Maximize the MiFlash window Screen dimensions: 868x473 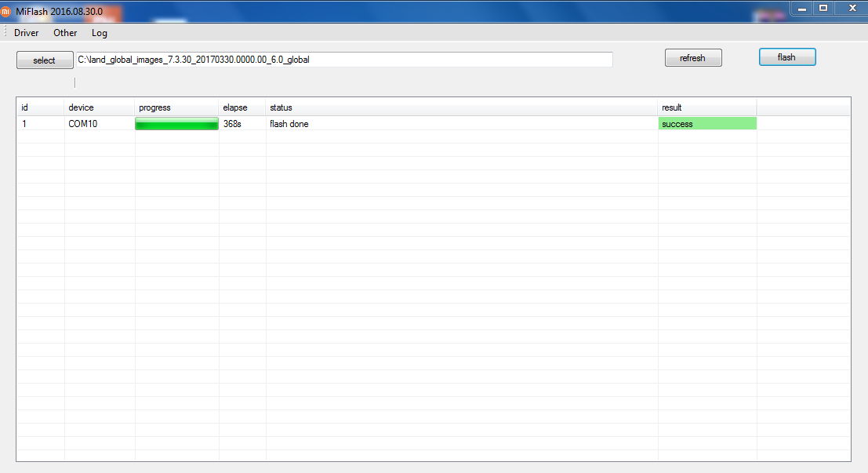tap(823, 8)
